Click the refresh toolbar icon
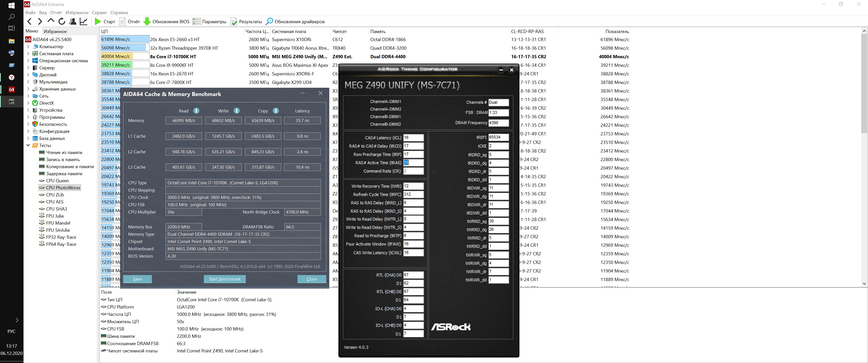Image resolution: width=868 pixels, height=363 pixels. 62,21
